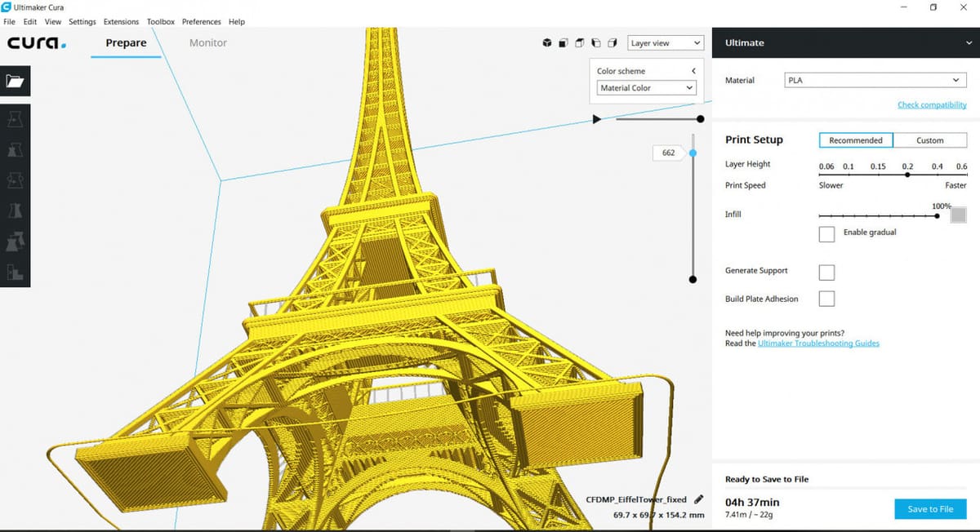Viewport: 980px width, 532px height.
Task: Enable gradual infill checkbox
Action: pos(826,234)
